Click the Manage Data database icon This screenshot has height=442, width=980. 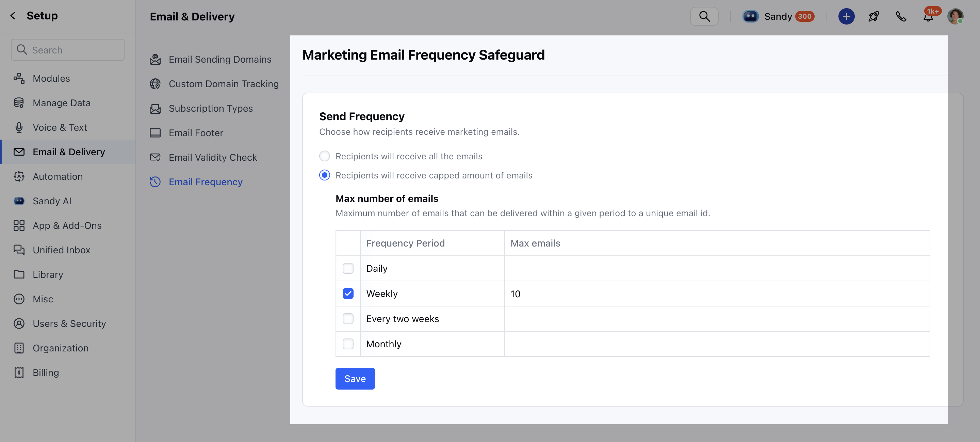[x=19, y=103]
